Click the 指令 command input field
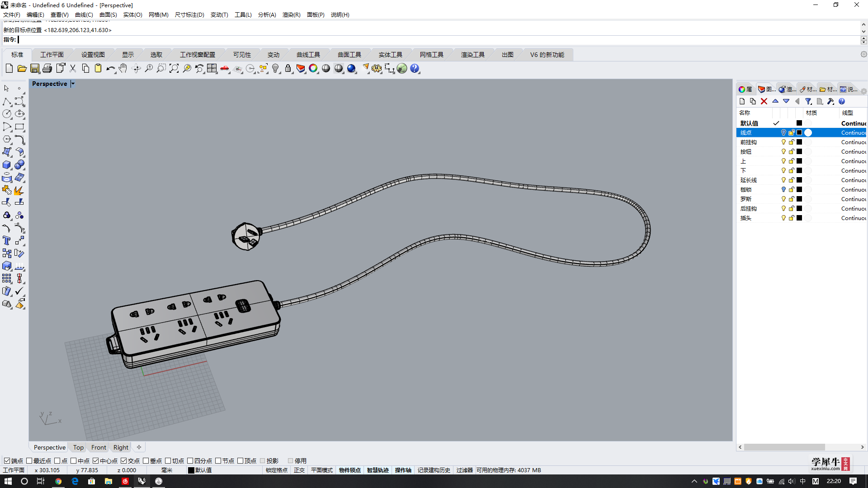 439,40
